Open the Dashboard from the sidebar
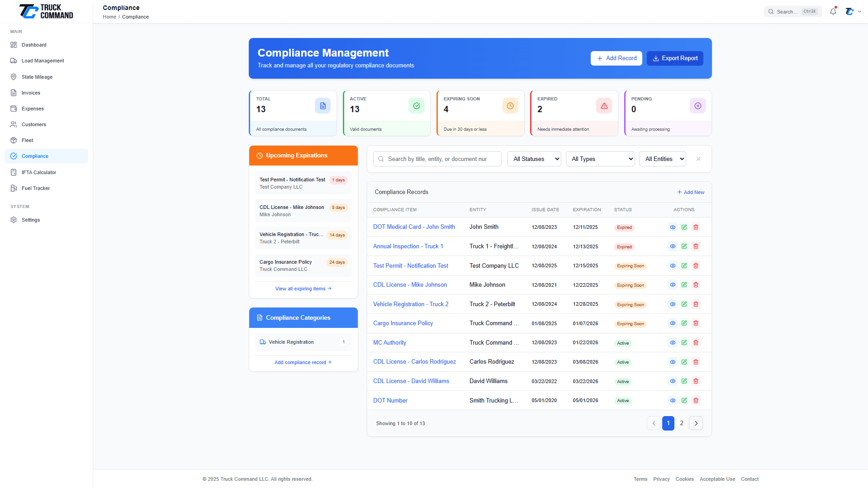The image size is (868, 488). pos(34,45)
